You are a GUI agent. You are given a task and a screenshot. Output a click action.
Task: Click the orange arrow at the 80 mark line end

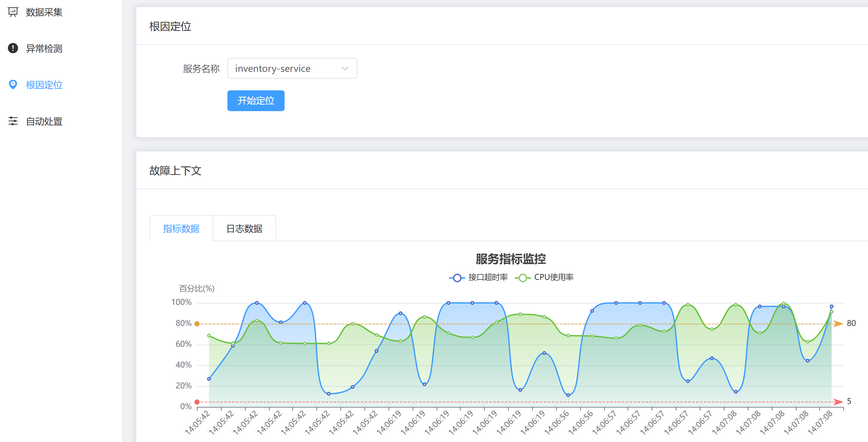[x=838, y=324]
